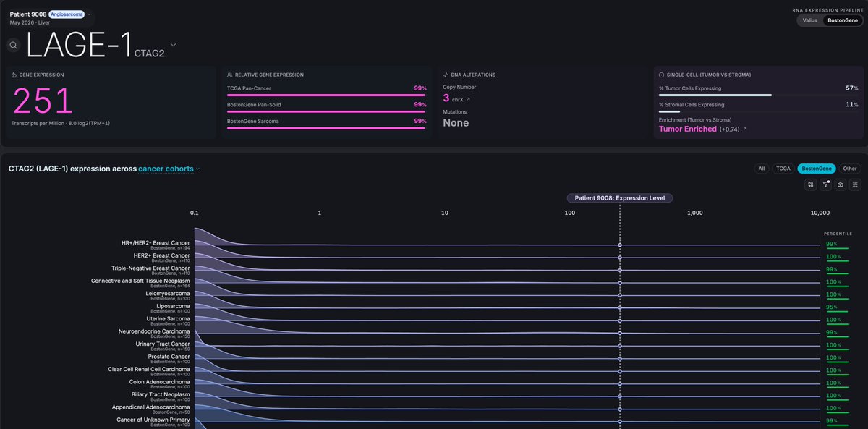Click the Tumor Enriched enrichment link
The image size is (868, 429).
688,129
